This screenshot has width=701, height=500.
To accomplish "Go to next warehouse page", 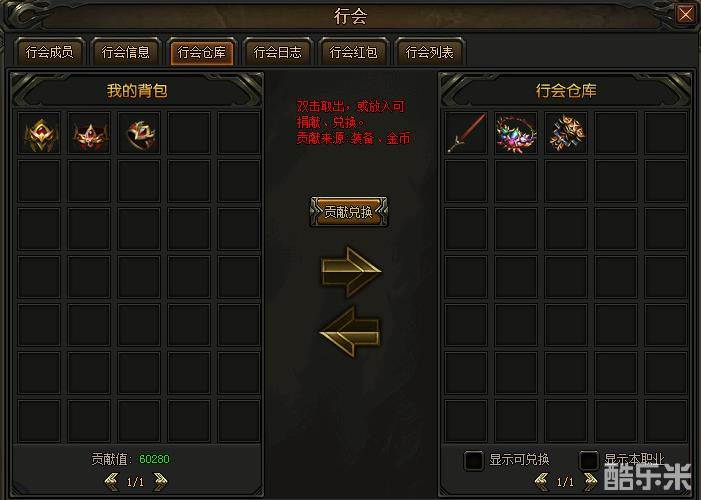I will click(x=590, y=481).
